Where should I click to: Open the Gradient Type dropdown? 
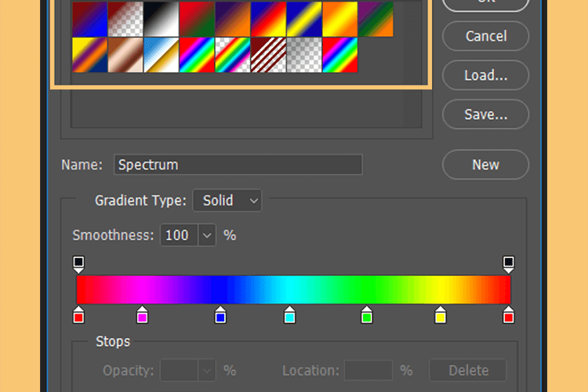pyautogui.click(x=227, y=201)
